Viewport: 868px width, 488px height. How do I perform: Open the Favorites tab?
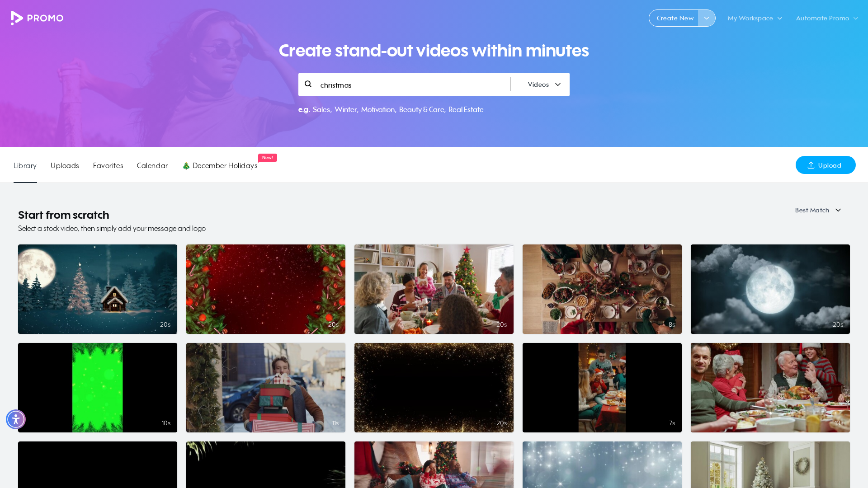[x=108, y=165]
